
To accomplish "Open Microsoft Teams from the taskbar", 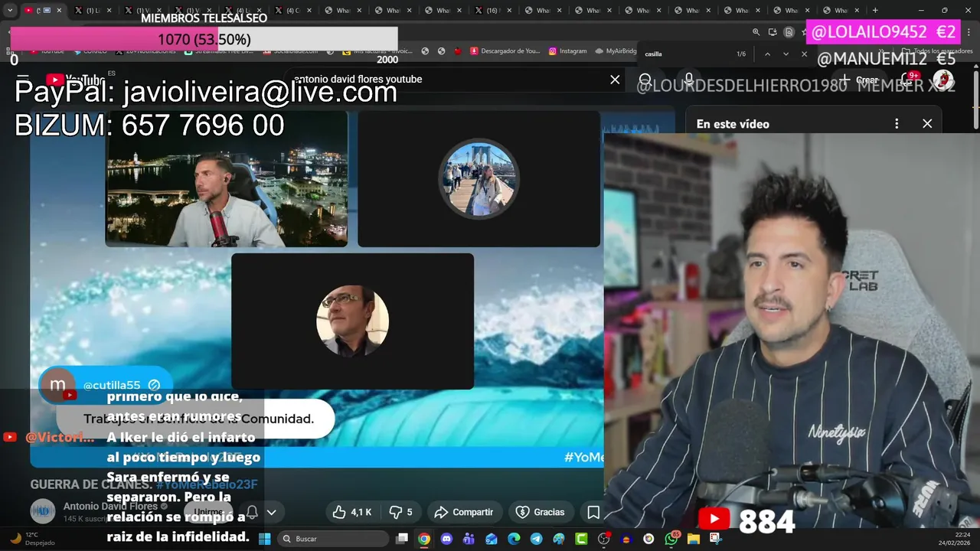I will coord(469,539).
